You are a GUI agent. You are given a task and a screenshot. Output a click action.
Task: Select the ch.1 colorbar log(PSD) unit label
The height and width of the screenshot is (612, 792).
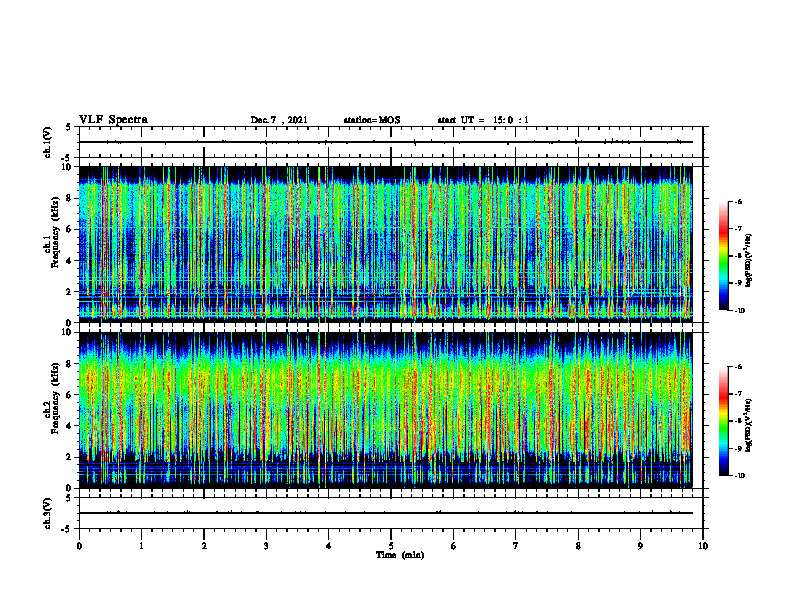(x=749, y=261)
